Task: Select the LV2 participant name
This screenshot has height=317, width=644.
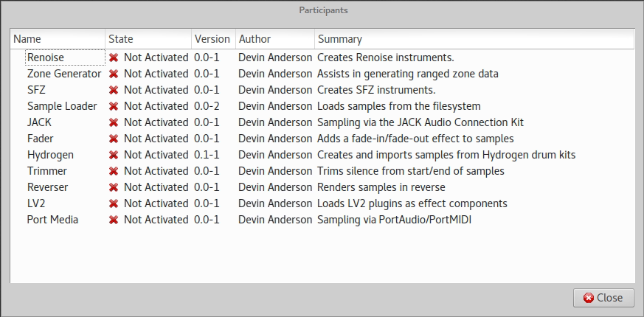Action: tap(37, 203)
